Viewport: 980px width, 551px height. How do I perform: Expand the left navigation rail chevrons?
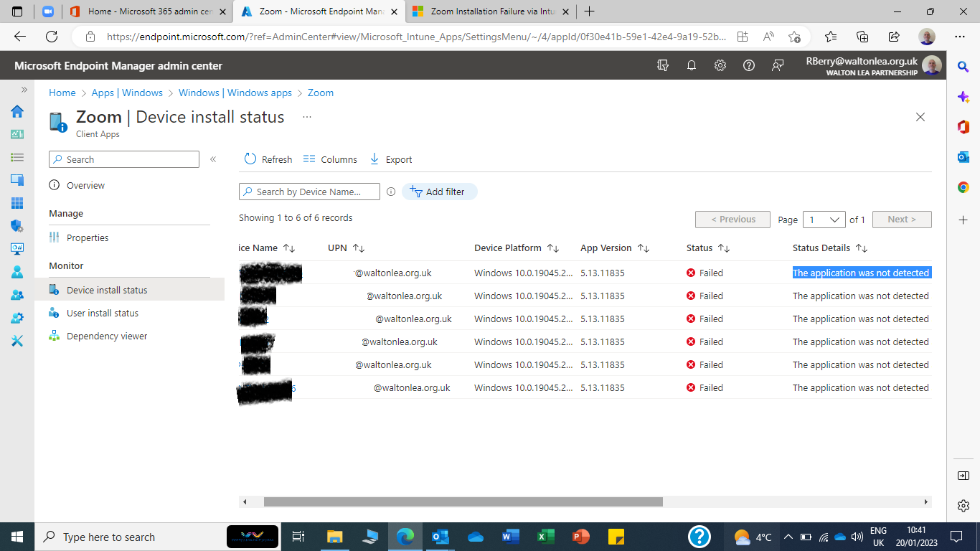[24, 90]
